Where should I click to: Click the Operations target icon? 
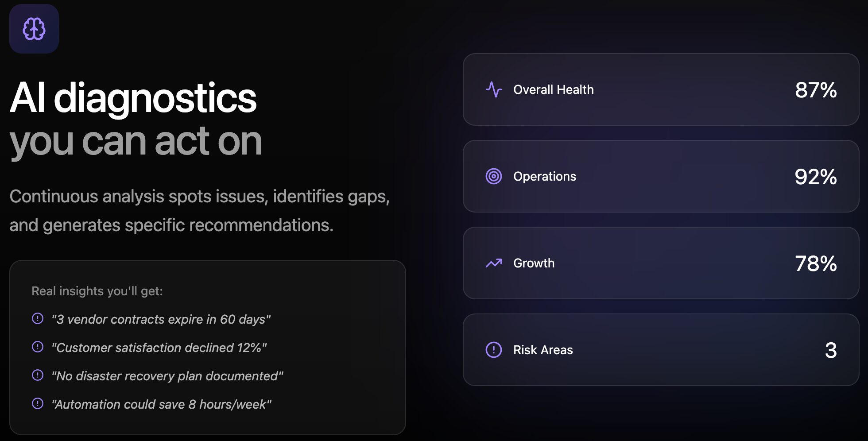point(493,176)
